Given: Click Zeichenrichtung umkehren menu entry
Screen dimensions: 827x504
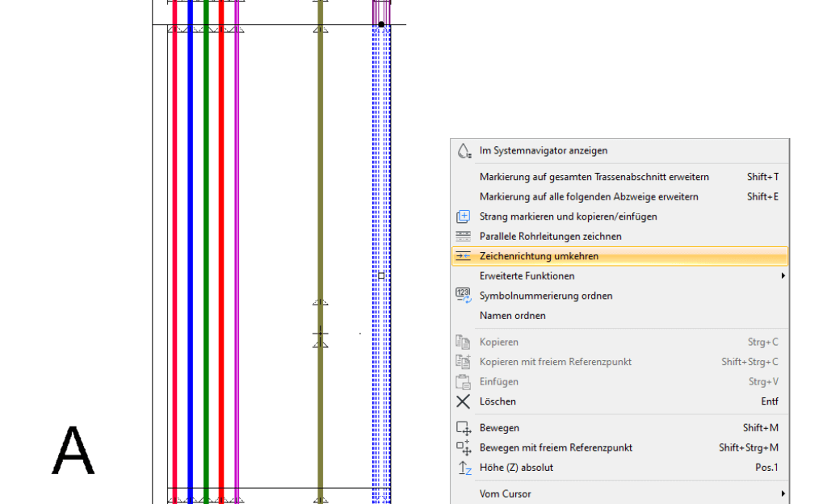Looking at the screenshot, I should coord(539,256).
